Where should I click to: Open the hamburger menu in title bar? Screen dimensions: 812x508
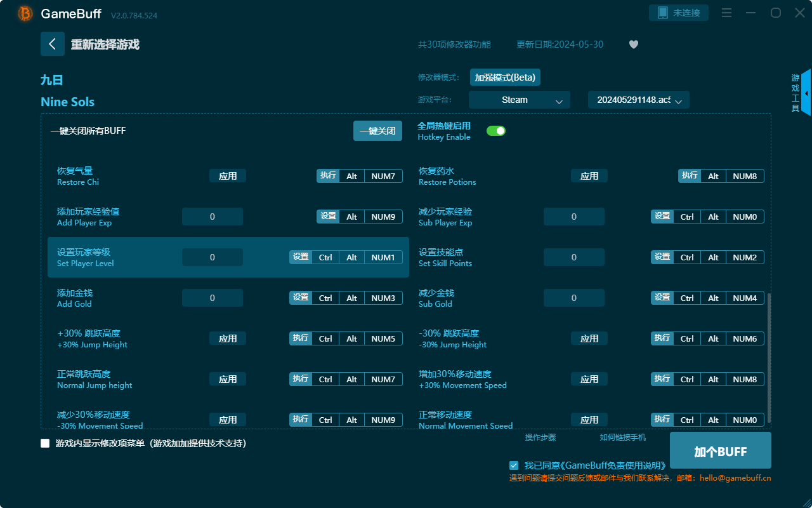(727, 13)
